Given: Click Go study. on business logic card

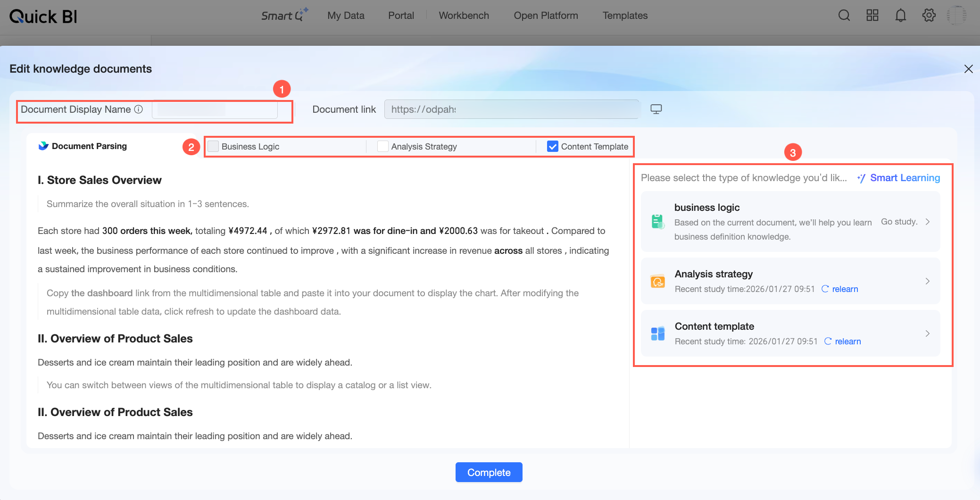Looking at the screenshot, I should click(899, 222).
